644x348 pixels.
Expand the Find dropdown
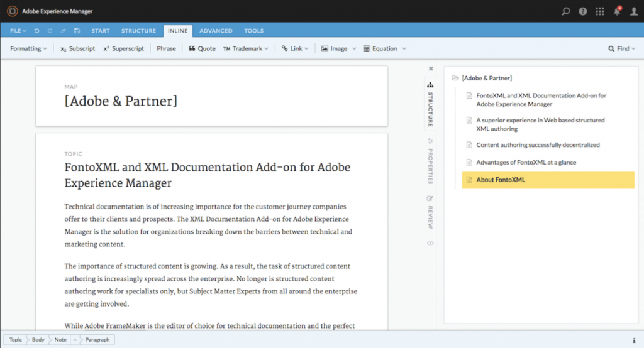click(x=622, y=48)
